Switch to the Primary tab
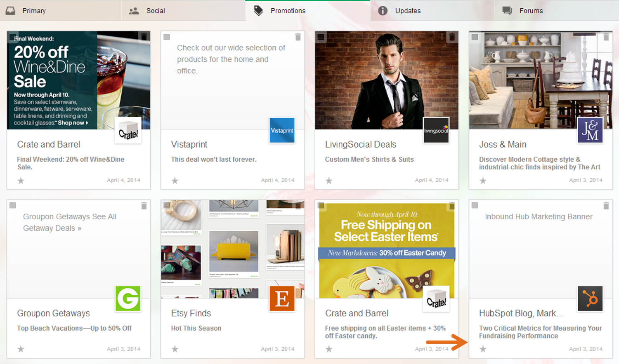The width and height of the screenshot is (619, 364). point(34,11)
